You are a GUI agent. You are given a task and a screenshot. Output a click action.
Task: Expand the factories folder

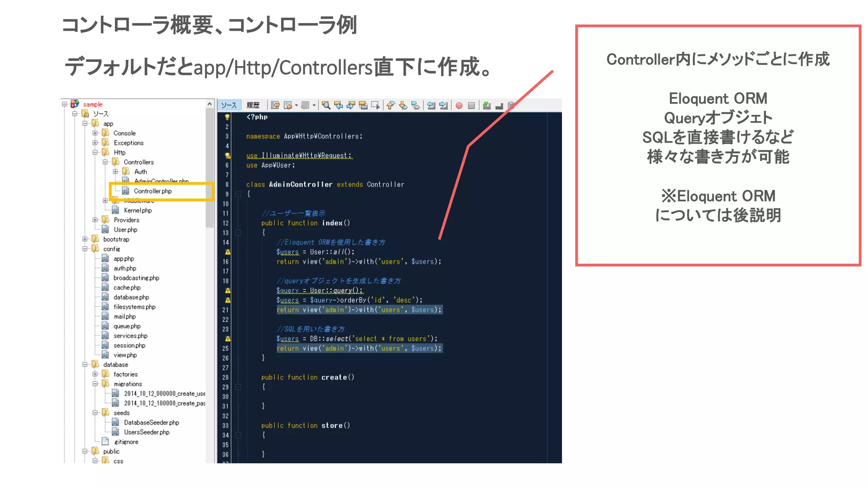95,374
